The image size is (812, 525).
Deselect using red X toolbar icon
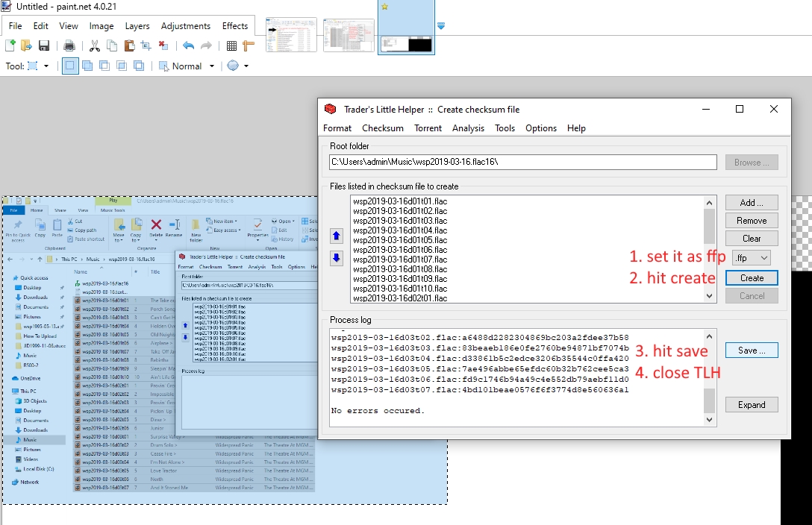point(163,46)
